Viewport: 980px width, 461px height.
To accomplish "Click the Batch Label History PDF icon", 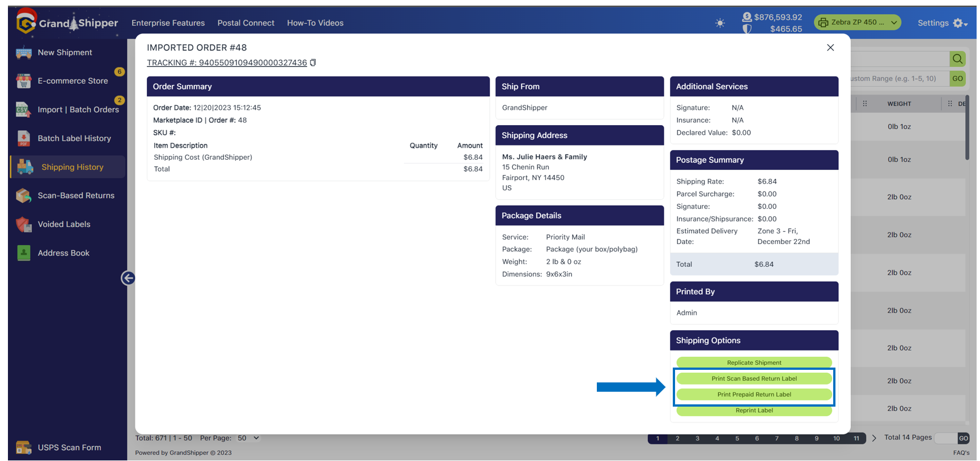I will tap(24, 138).
